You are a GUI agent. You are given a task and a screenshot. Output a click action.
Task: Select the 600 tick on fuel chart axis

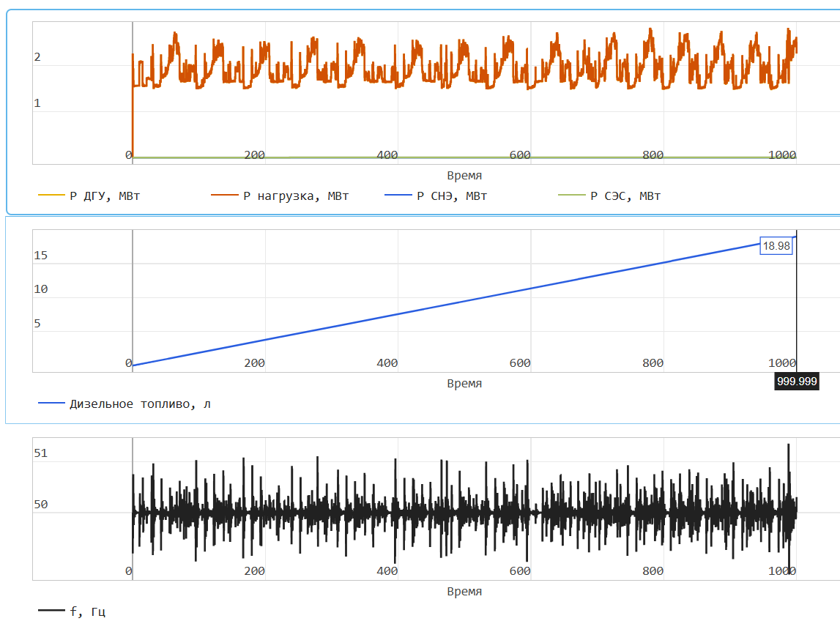pyautogui.click(x=520, y=363)
